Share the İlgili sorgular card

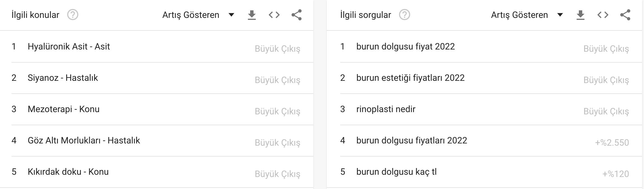tap(625, 15)
